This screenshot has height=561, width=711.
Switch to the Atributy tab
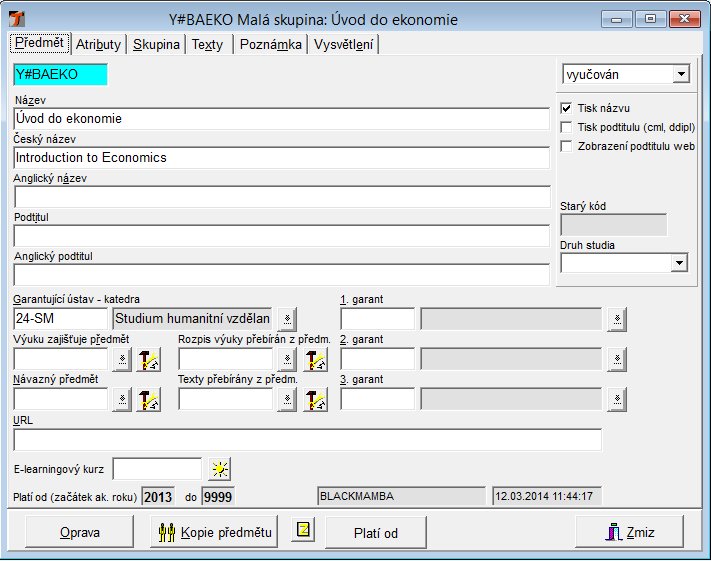[99, 44]
